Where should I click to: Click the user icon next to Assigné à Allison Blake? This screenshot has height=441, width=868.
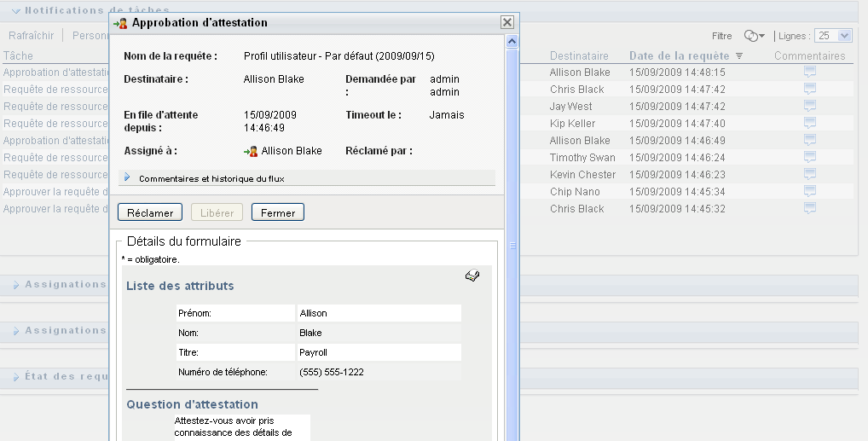pyautogui.click(x=251, y=151)
